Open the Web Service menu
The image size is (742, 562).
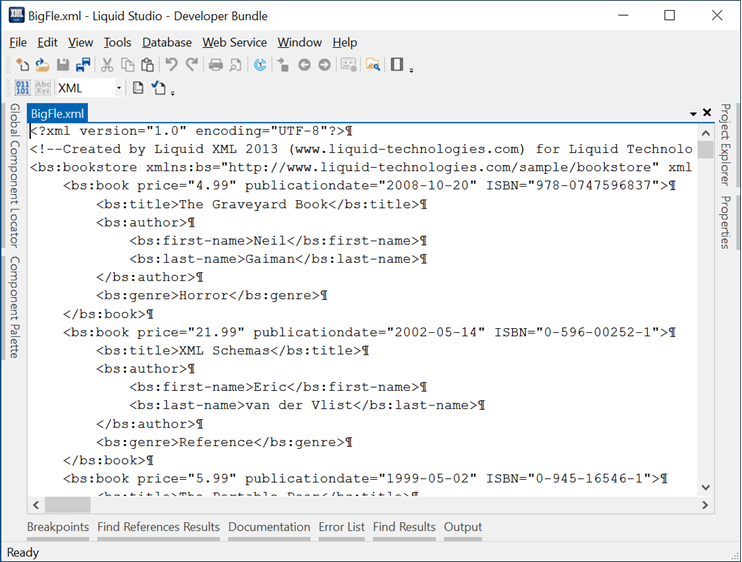tap(235, 43)
